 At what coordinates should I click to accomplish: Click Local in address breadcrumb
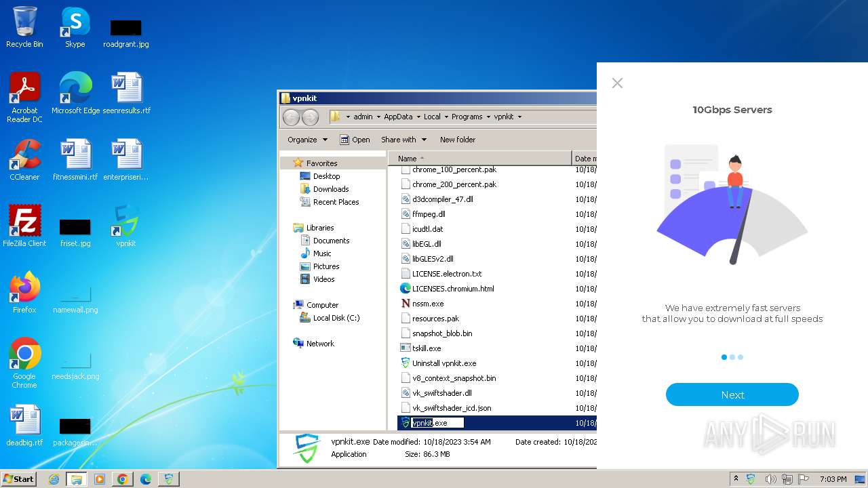point(432,117)
